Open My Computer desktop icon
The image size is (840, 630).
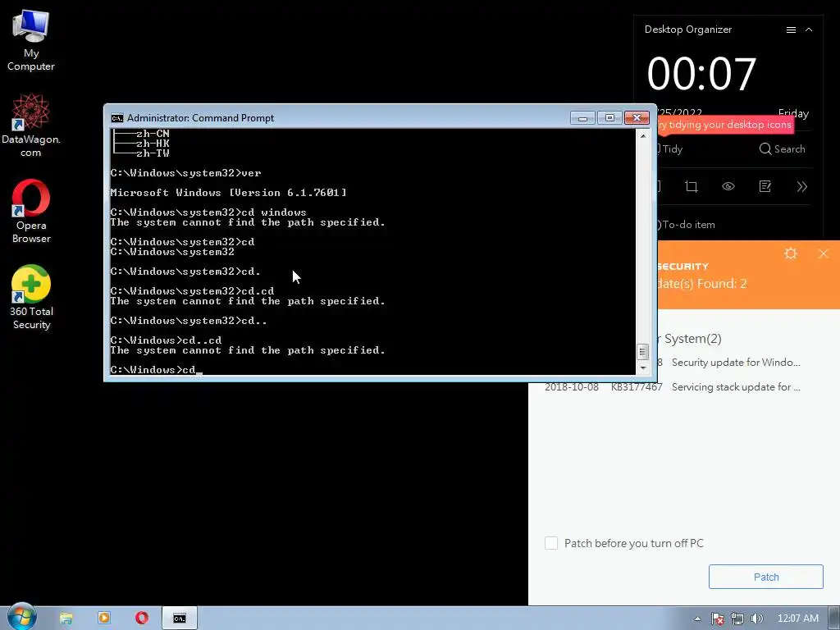[x=30, y=41]
